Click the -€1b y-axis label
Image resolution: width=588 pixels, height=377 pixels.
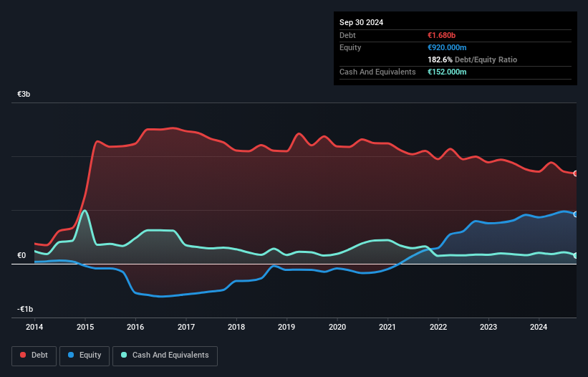point(25,309)
